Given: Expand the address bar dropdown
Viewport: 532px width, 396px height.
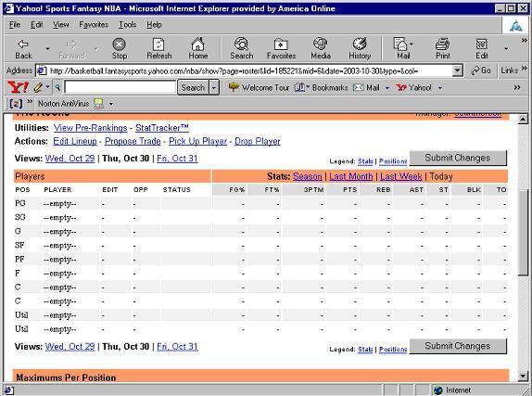Looking at the screenshot, I should point(457,70).
